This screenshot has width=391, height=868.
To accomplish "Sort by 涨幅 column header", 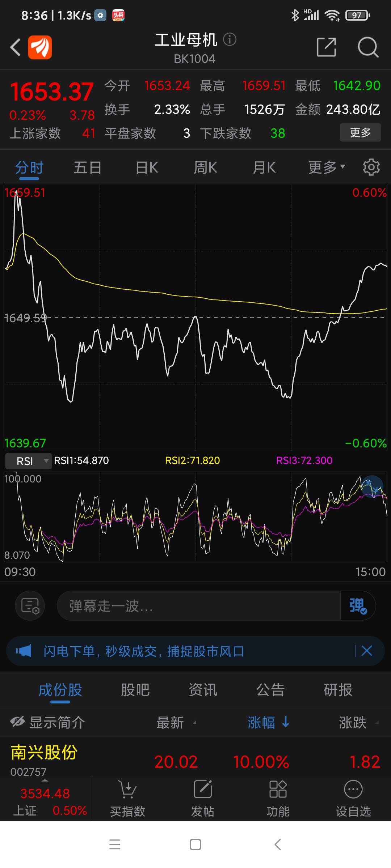I will pyautogui.click(x=269, y=723).
